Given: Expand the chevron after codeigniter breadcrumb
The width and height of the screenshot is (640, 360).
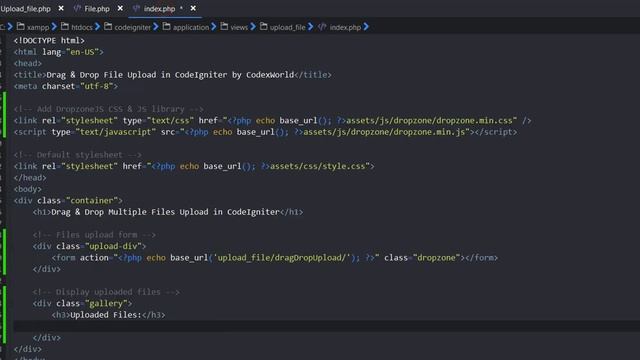Looking at the screenshot, I should coord(156,27).
